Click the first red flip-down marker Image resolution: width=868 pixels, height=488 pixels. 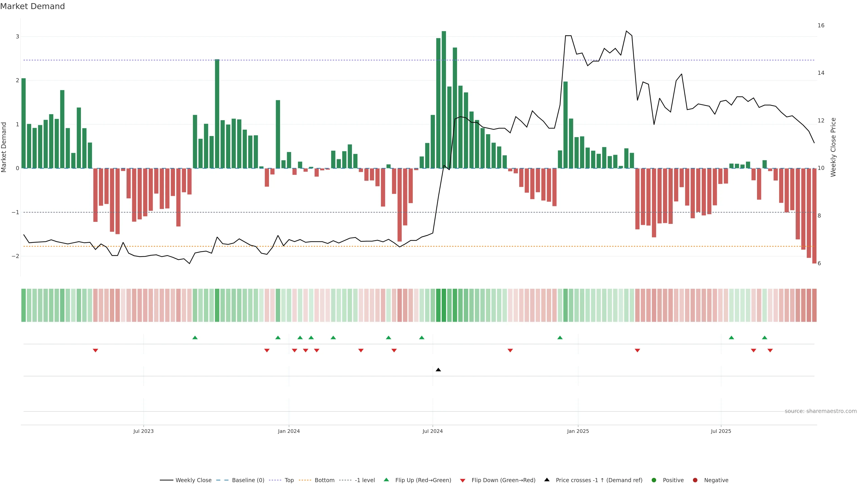click(x=95, y=351)
